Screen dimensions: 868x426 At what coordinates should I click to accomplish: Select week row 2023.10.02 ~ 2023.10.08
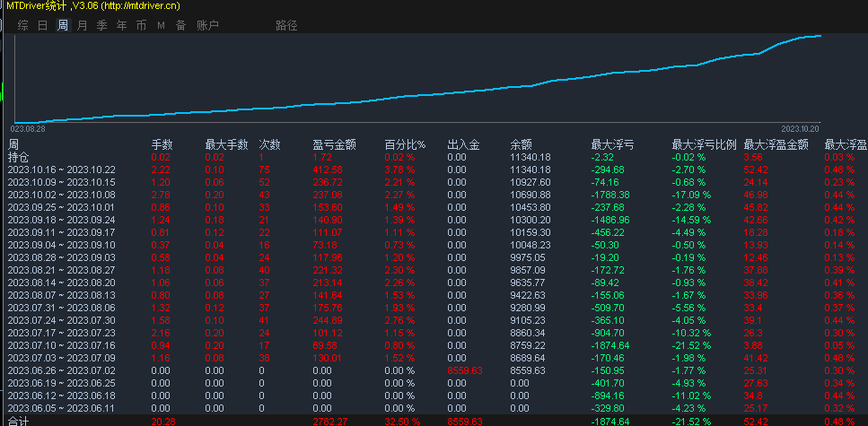point(61,195)
